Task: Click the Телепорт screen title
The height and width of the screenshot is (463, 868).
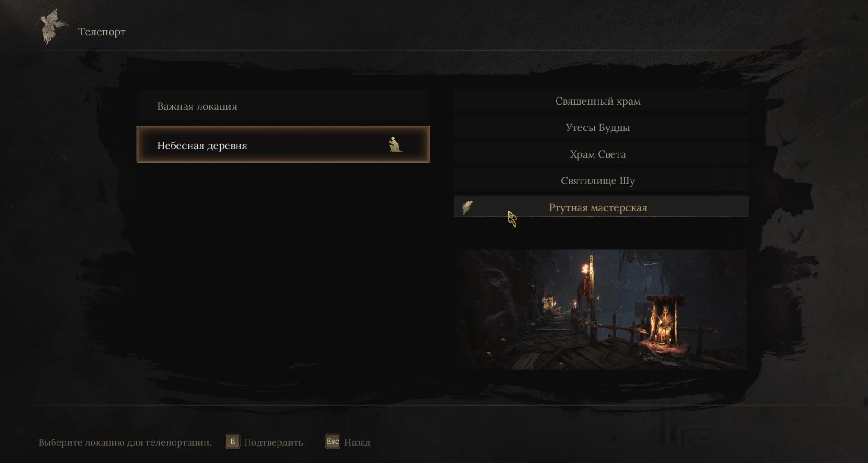Action: [x=102, y=32]
